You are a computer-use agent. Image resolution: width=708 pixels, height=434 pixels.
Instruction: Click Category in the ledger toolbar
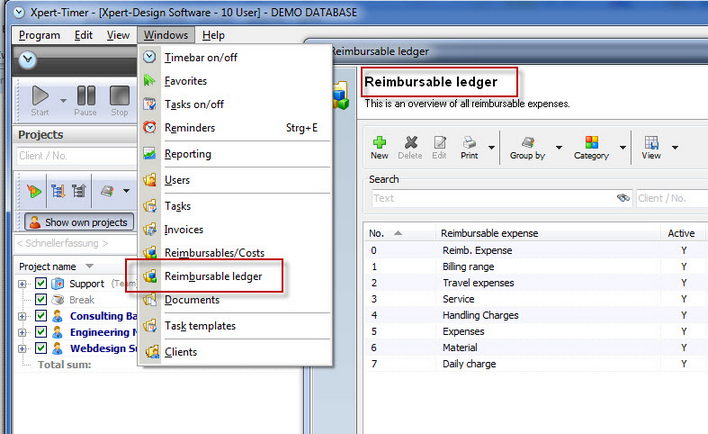click(592, 148)
